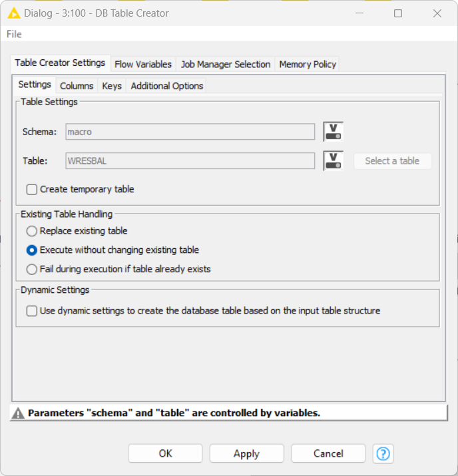Open the Job Manager Selection tab
Screen dimensions: 458x476
click(x=226, y=65)
